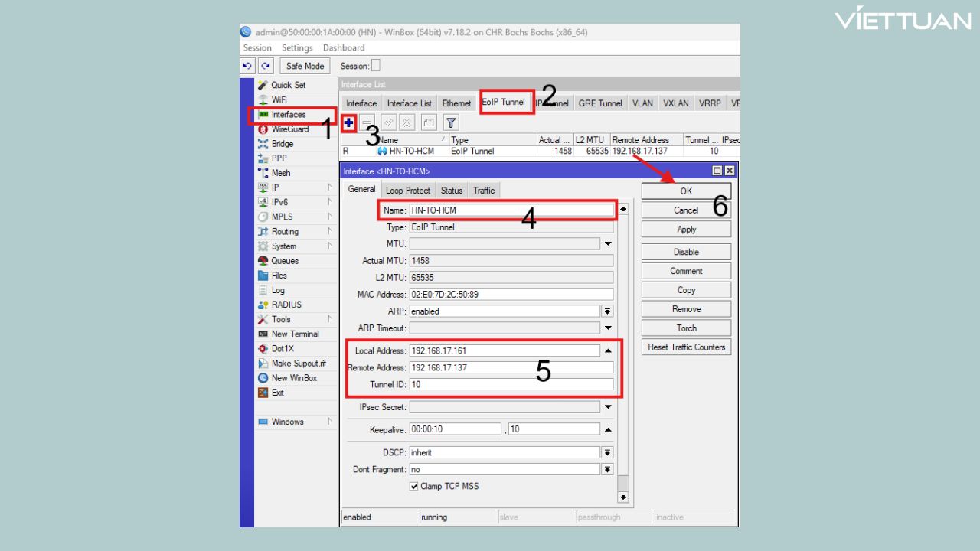The image size is (980, 551).
Task: Toggle the Session checkbox in the toolbar
Action: tap(375, 66)
